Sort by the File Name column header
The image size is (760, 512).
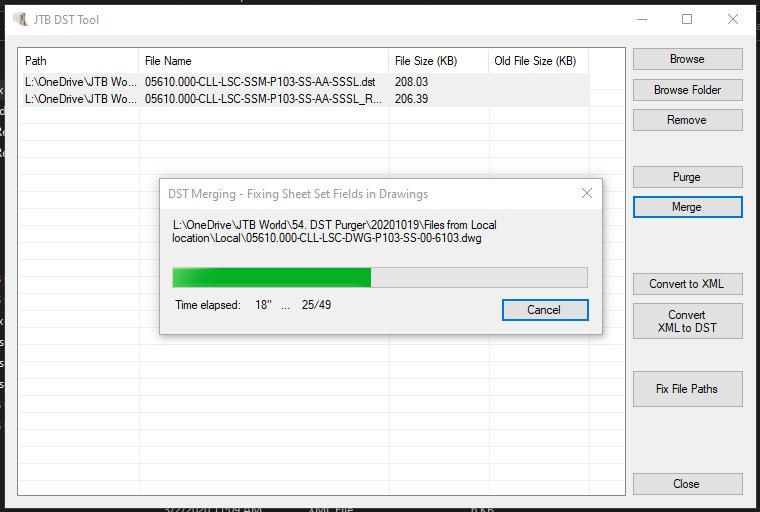pos(264,61)
